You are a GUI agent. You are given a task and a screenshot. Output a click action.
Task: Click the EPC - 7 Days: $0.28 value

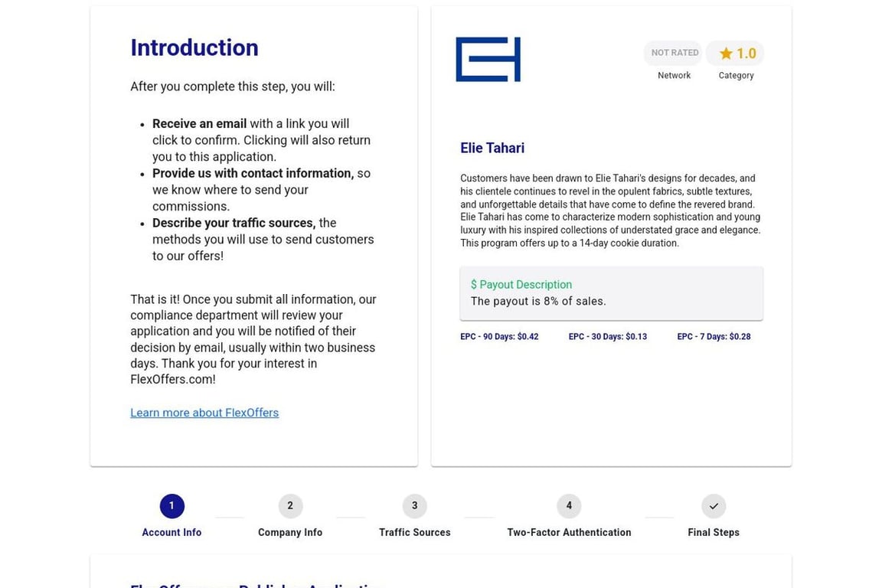coord(714,336)
